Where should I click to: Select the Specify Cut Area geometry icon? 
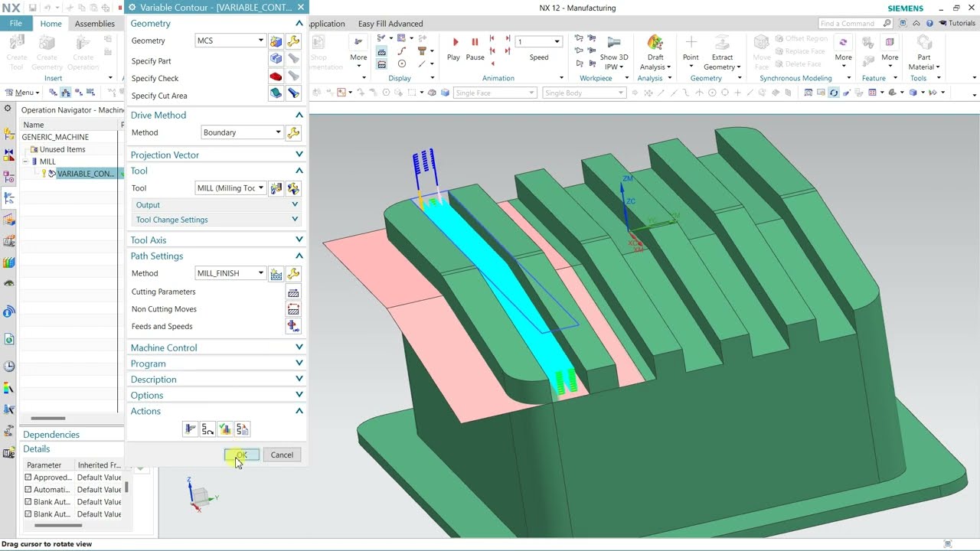276,93
